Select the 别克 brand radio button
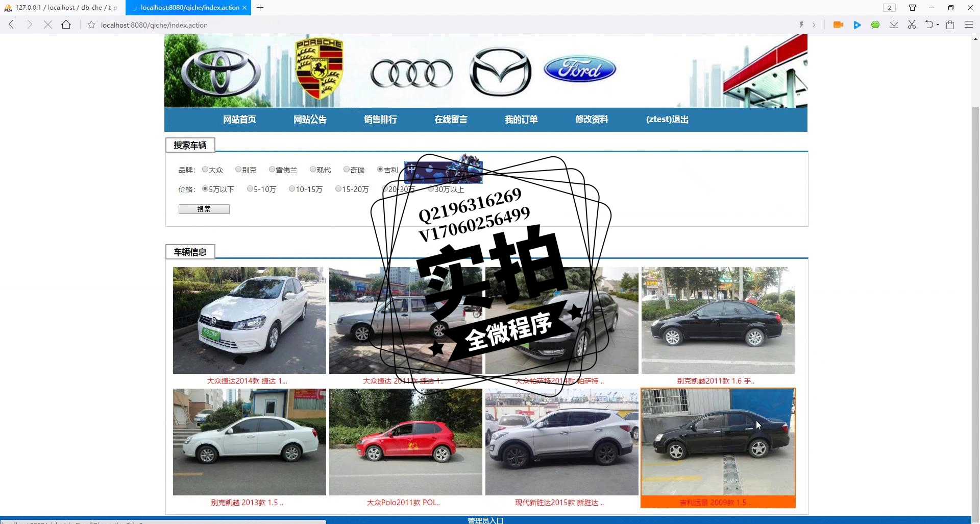This screenshot has height=524, width=980. pyautogui.click(x=238, y=170)
